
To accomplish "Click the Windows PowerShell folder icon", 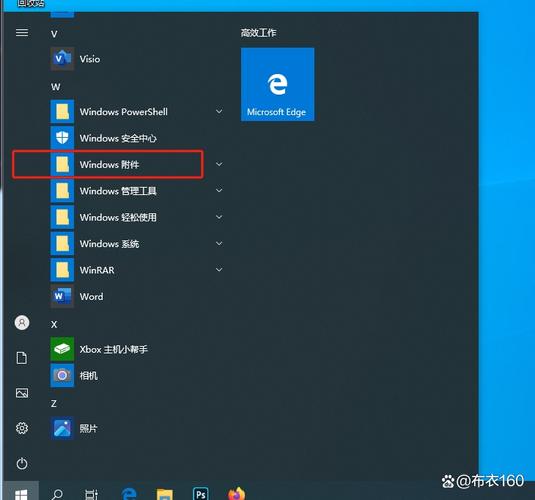I will (62, 112).
